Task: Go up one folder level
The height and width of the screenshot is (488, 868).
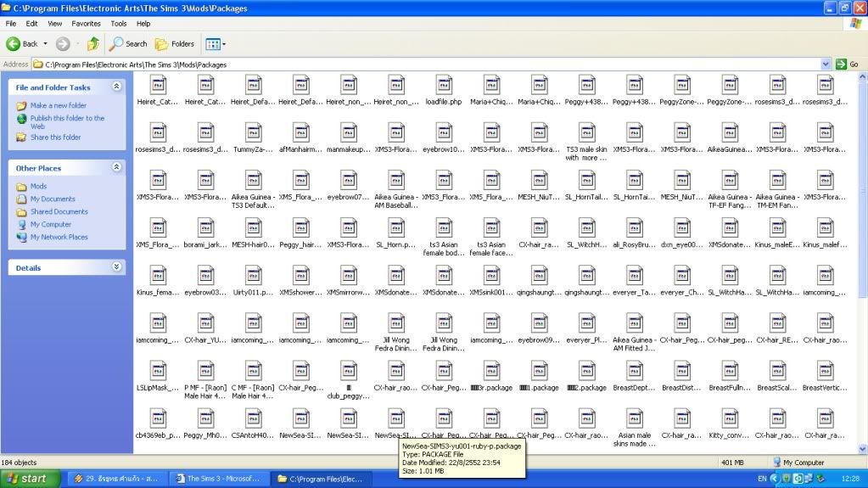Action: click(93, 44)
